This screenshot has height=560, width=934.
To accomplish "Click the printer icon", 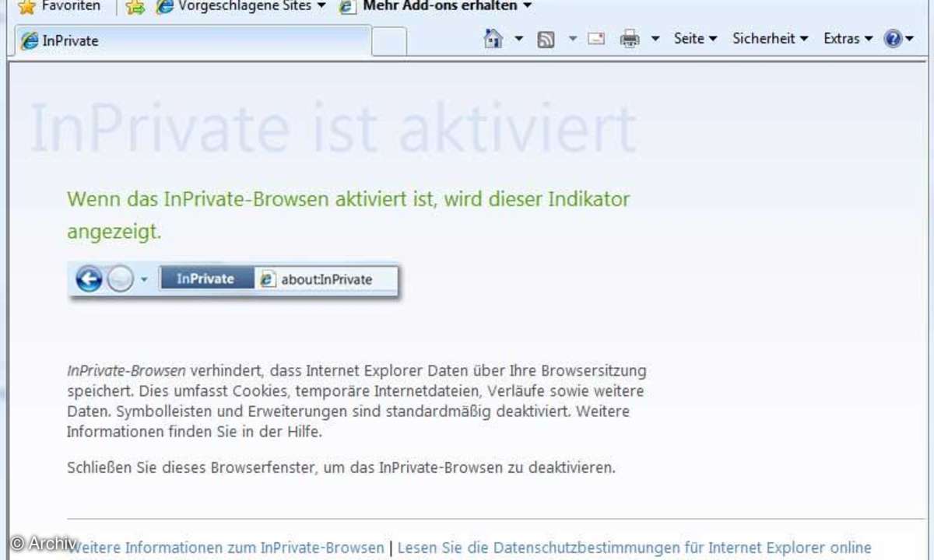I will click(630, 38).
